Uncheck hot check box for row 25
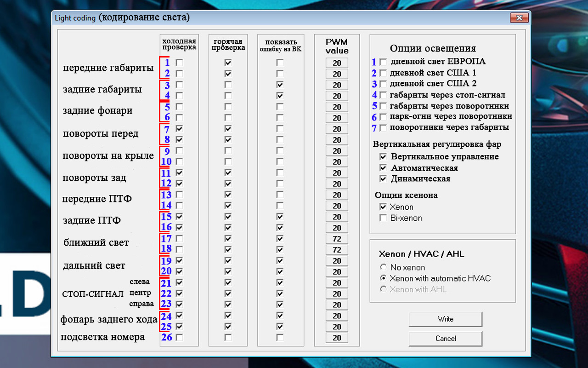Image resolution: width=588 pixels, height=368 pixels. tap(228, 327)
